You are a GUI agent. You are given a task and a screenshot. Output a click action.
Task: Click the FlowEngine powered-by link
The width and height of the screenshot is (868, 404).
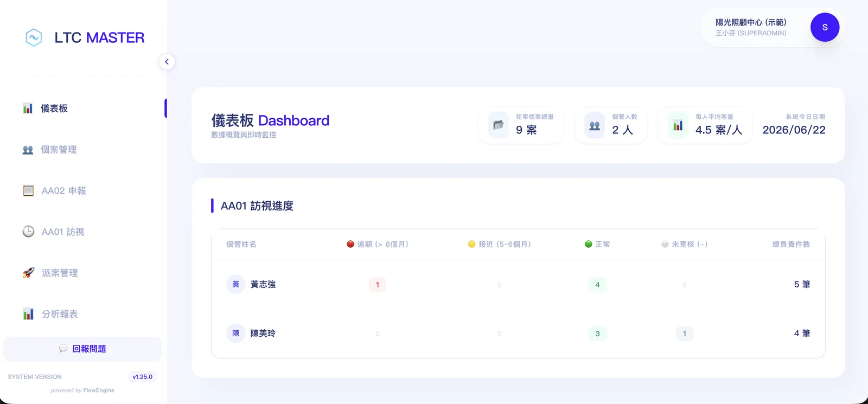[x=99, y=390]
